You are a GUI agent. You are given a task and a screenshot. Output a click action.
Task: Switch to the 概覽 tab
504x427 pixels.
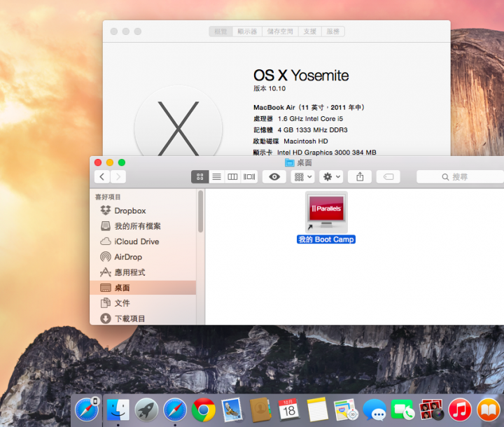coord(220,31)
